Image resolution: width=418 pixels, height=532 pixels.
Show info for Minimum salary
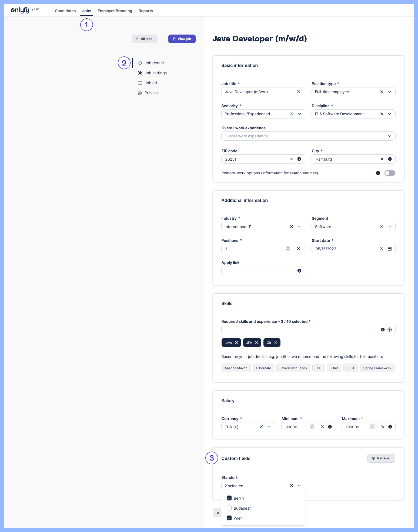point(330,427)
